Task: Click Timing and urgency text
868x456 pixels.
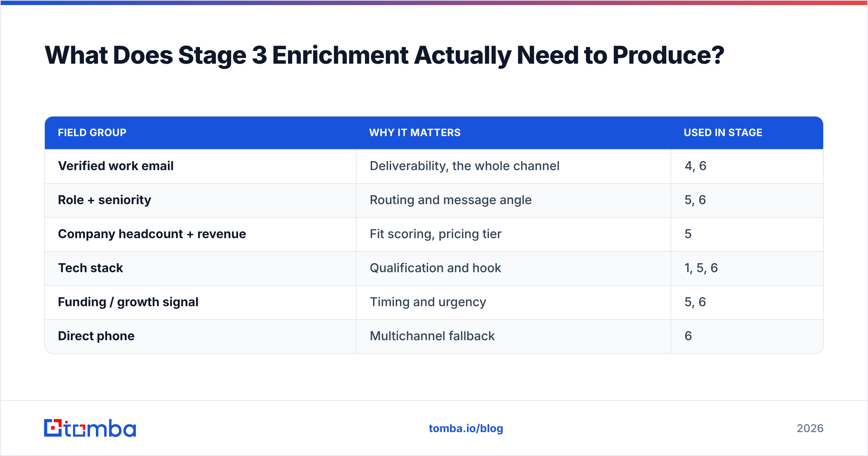Action: click(428, 302)
